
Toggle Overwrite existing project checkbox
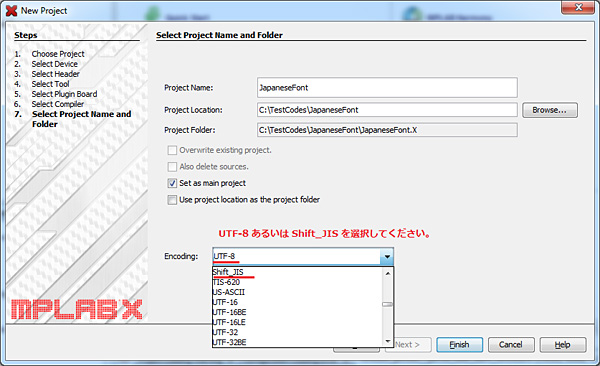(172, 150)
